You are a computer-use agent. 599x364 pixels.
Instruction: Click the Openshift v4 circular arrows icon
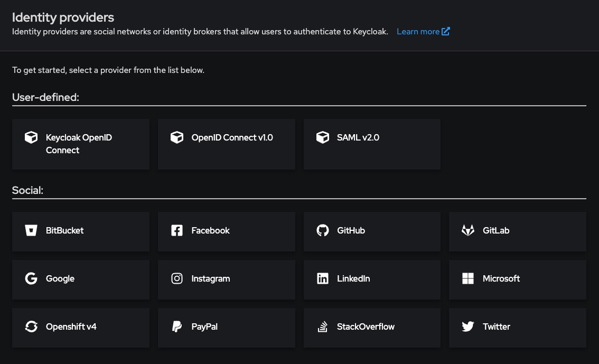(31, 326)
